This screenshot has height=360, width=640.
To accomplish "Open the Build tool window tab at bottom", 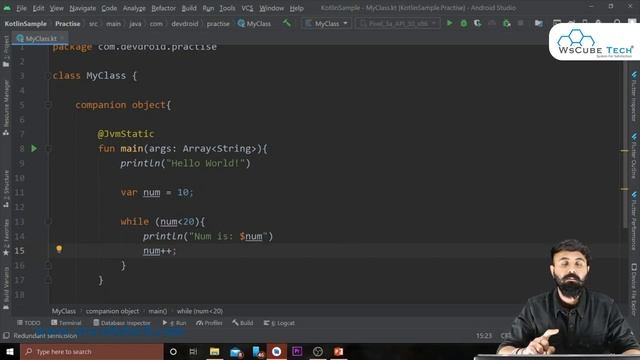I will click(x=242, y=323).
